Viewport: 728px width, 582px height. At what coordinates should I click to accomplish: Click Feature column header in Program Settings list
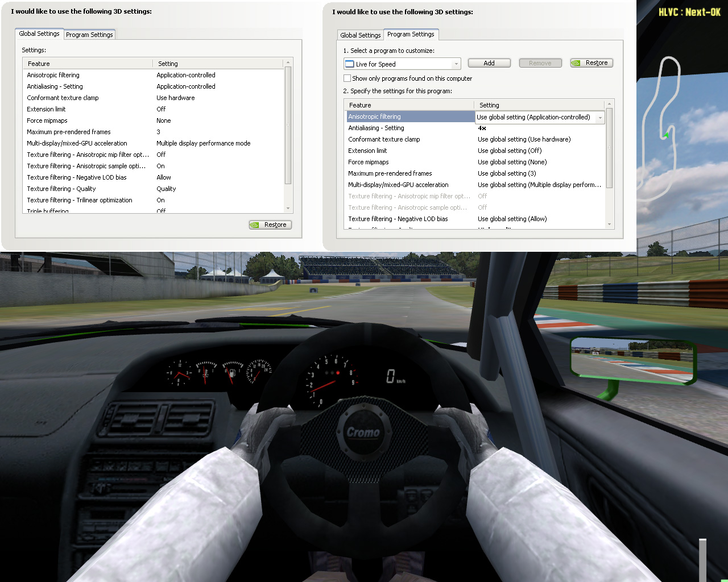409,105
